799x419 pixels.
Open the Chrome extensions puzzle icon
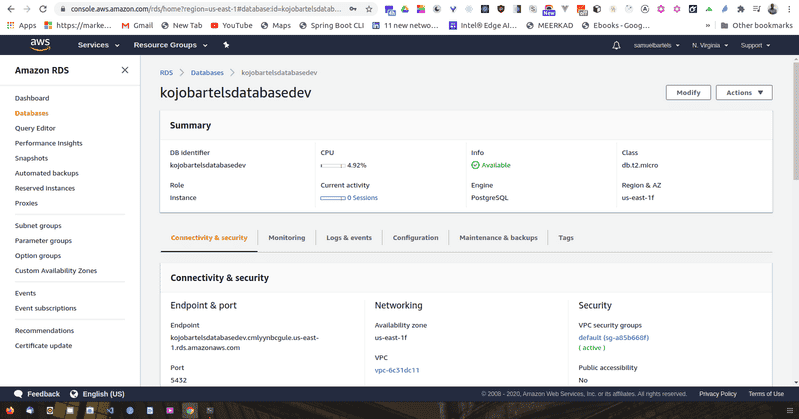click(741, 9)
